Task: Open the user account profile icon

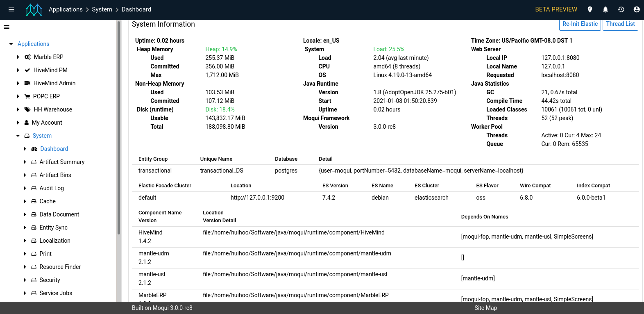Action: click(636, 9)
